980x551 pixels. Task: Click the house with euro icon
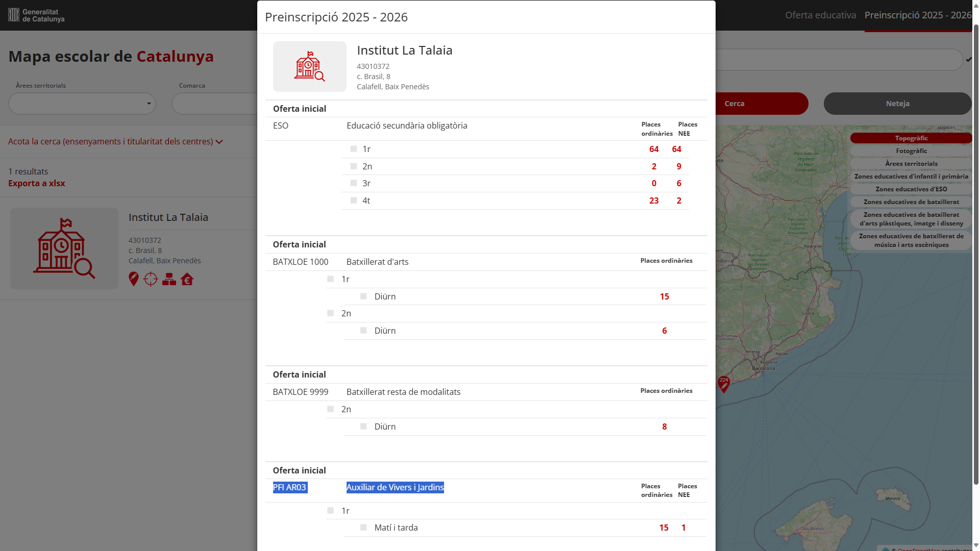(x=187, y=279)
